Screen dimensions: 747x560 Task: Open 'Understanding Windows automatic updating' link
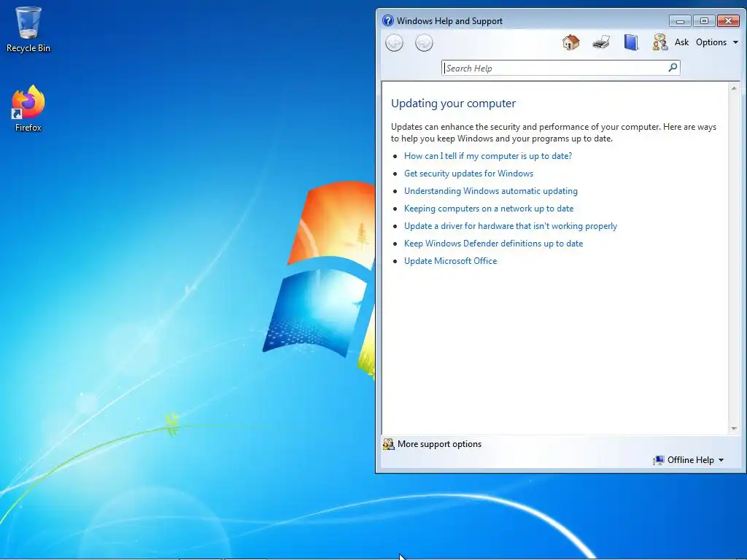[x=491, y=191]
